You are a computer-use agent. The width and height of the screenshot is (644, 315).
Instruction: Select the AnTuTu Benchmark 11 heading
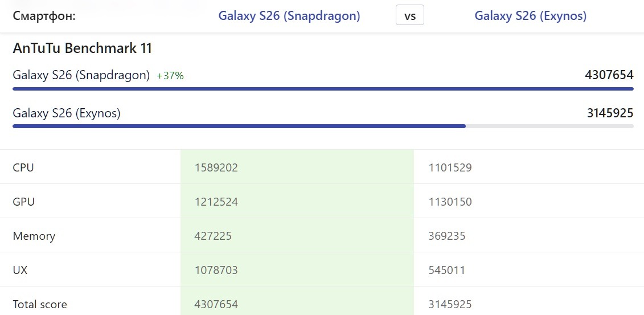[x=82, y=48]
